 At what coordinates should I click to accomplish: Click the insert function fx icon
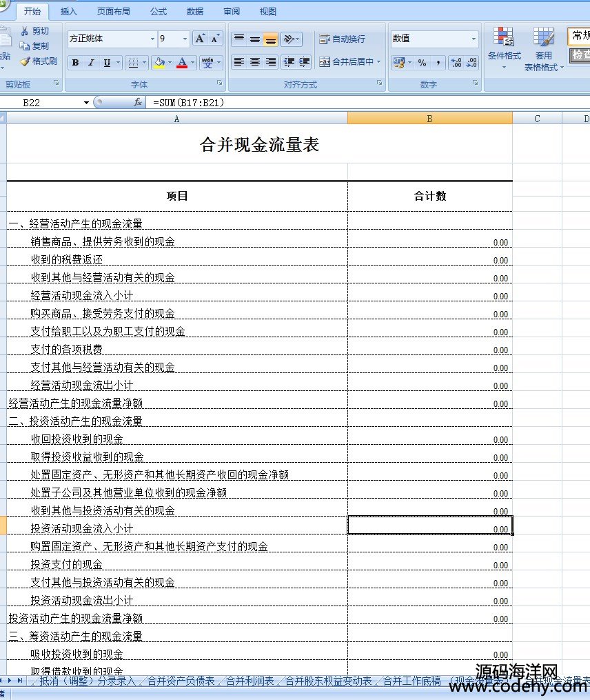coord(138,102)
